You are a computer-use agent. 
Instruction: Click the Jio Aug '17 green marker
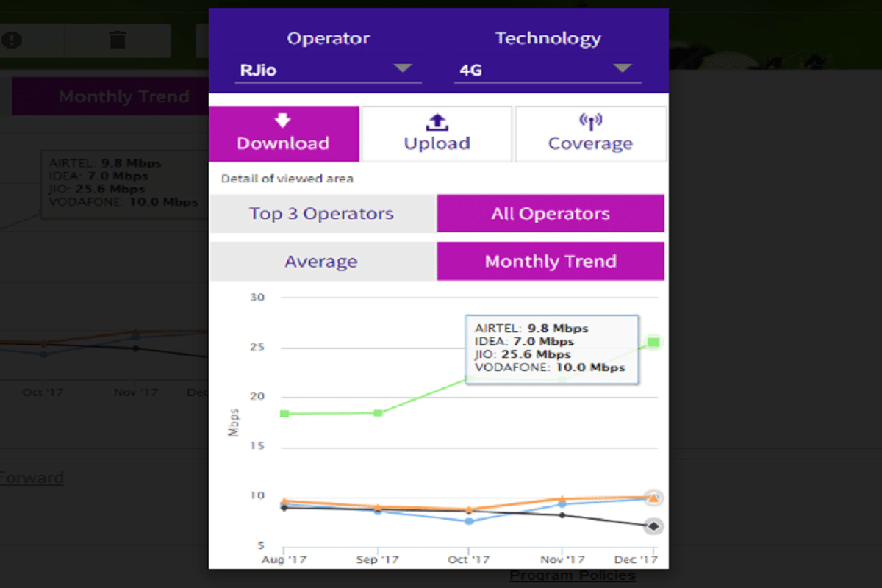(284, 414)
